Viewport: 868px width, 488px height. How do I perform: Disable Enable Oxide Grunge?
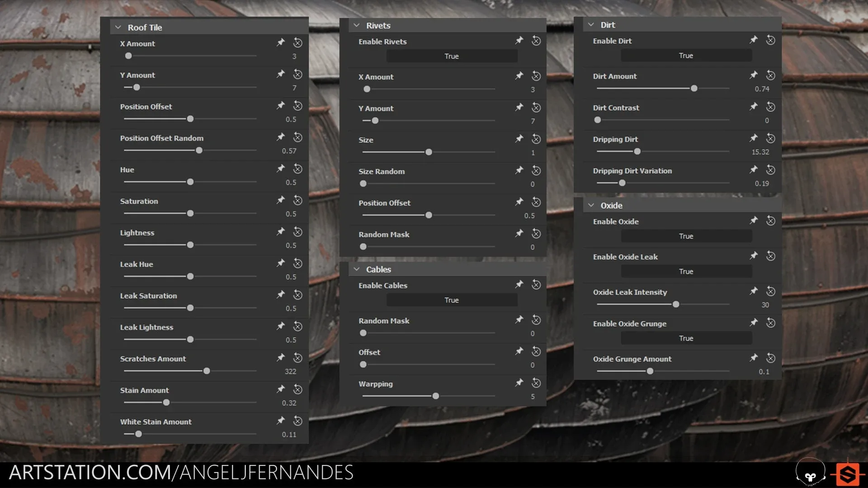(x=685, y=338)
